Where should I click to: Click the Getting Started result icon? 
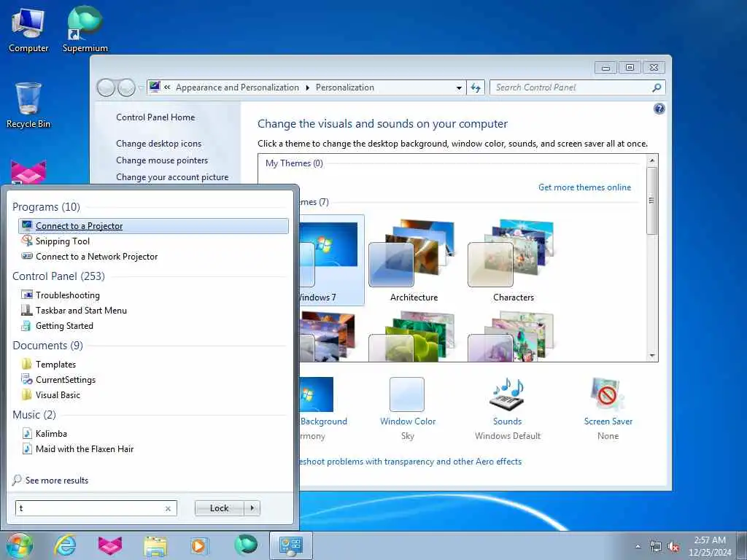click(x=27, y=326)
